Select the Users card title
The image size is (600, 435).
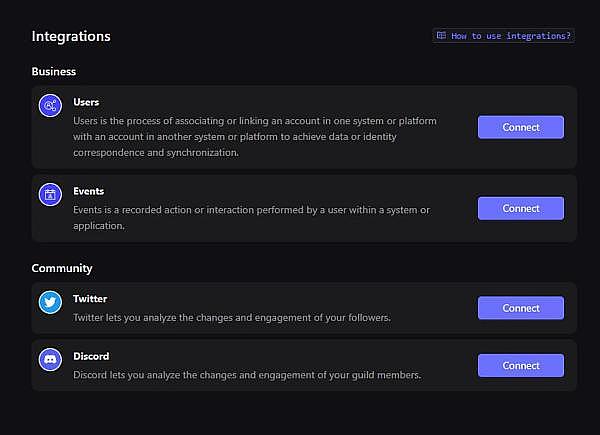[86, 102]
